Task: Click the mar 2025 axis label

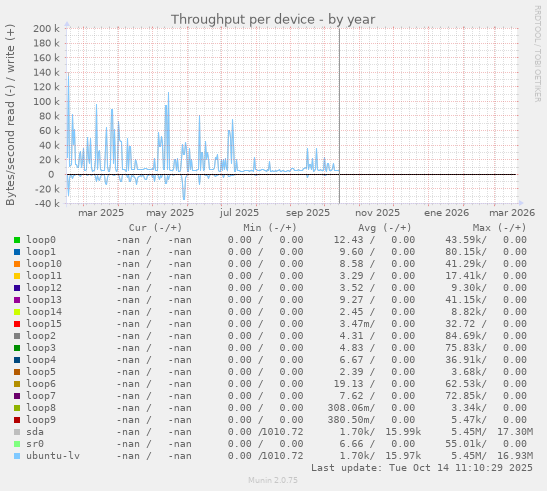Action: (101, 213)
